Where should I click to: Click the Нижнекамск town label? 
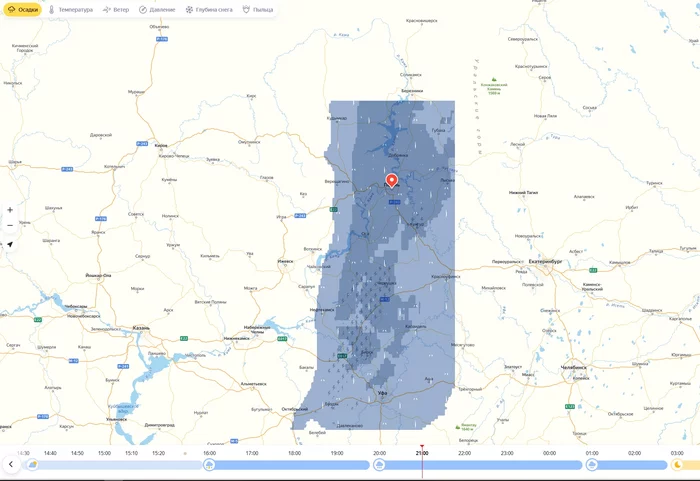coord(237,339)
